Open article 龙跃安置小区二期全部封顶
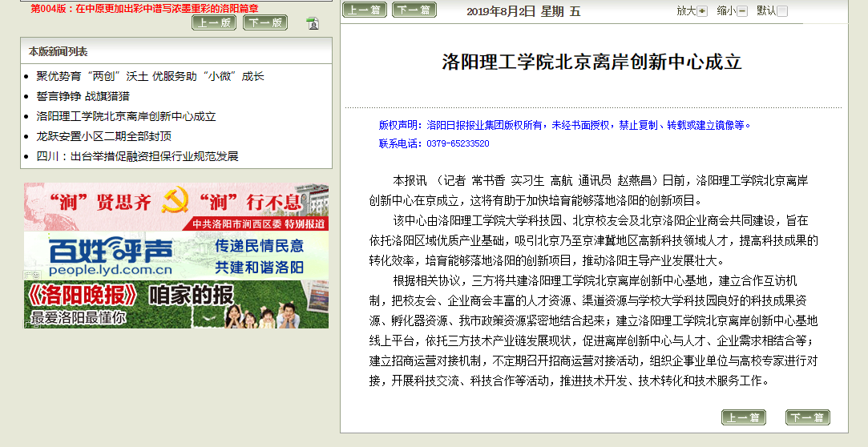 tap(103, 136)
